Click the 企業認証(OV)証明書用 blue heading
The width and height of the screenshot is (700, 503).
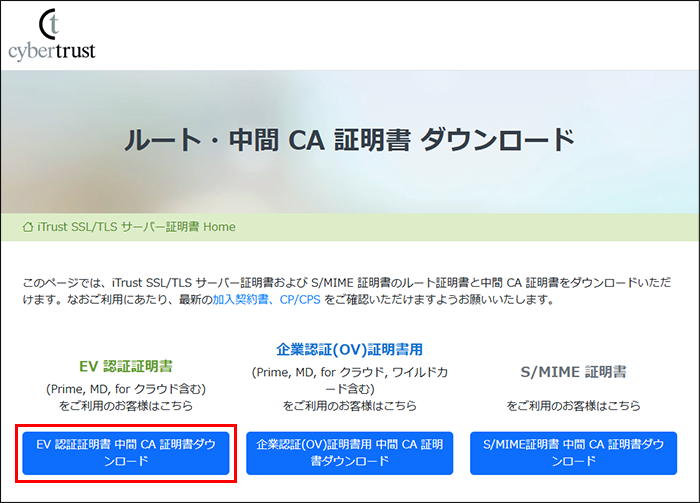coord(350,349)
